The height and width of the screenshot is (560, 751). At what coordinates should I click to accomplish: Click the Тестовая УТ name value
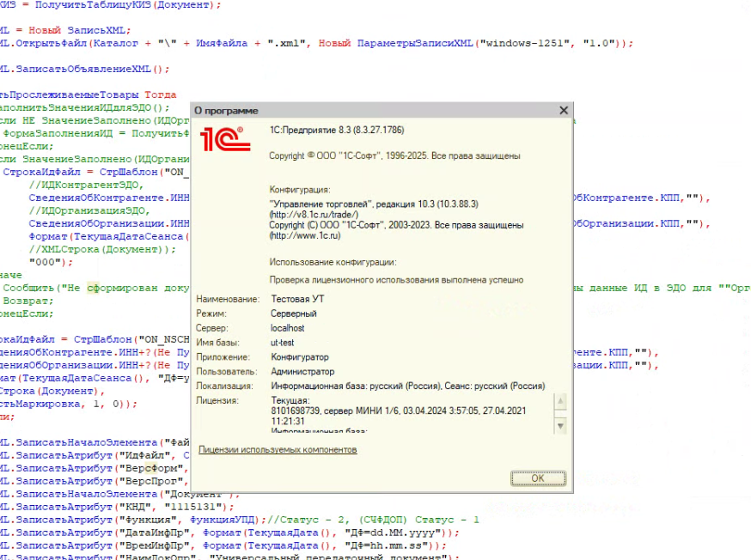pos(297,299)
